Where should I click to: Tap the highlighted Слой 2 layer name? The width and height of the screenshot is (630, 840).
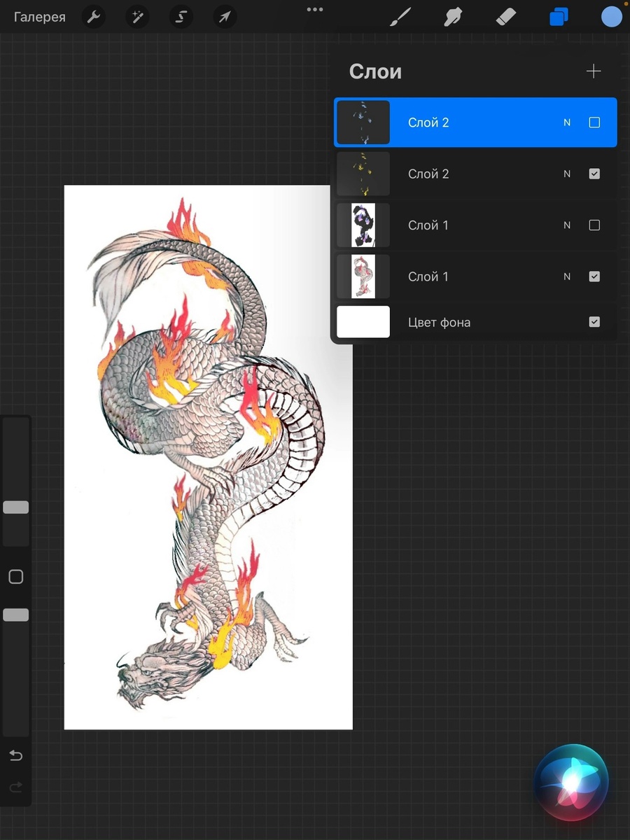tap(428, 122)
